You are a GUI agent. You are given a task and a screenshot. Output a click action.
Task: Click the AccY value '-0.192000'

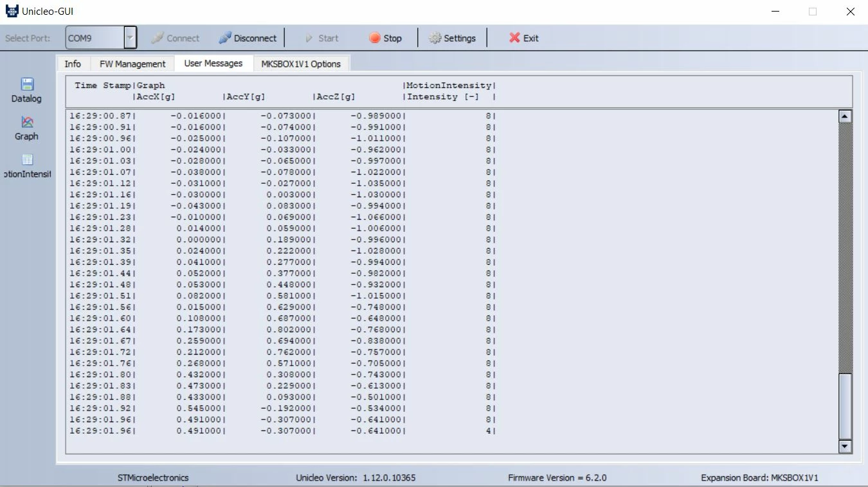[x=286, y=409]
